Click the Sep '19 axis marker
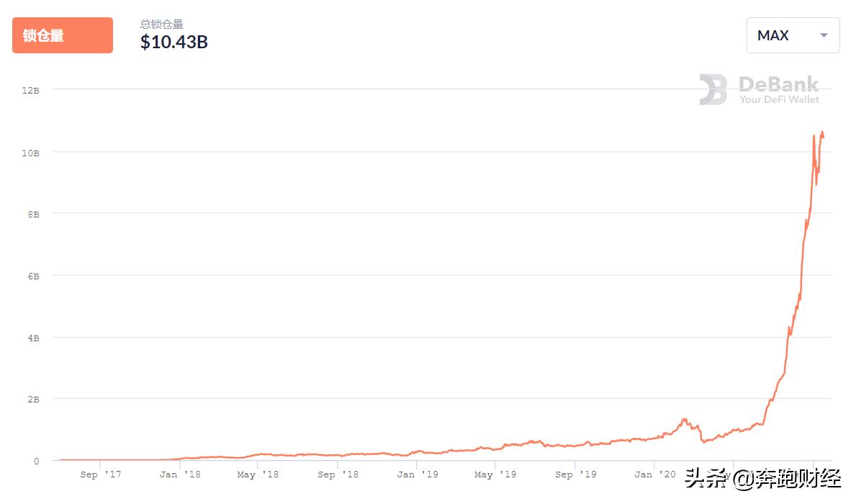Image resolution: width=856 pixels, height=504 pixels. pos(575,474)
